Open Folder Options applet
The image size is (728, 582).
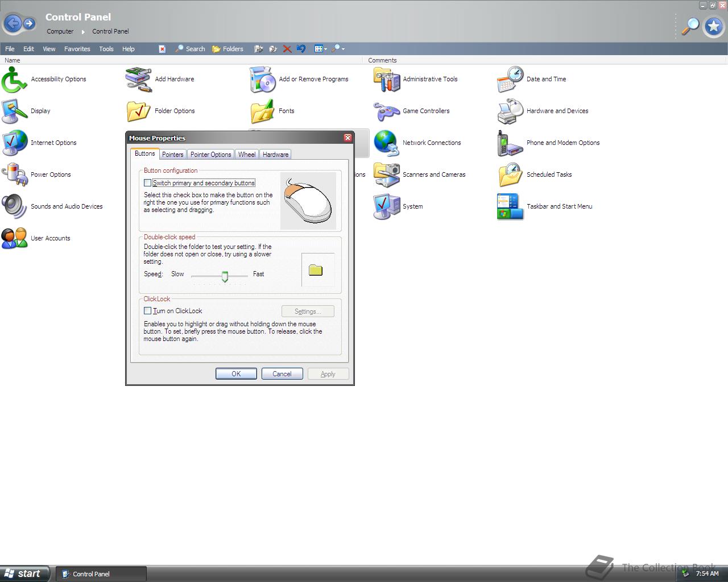(161, 111)
